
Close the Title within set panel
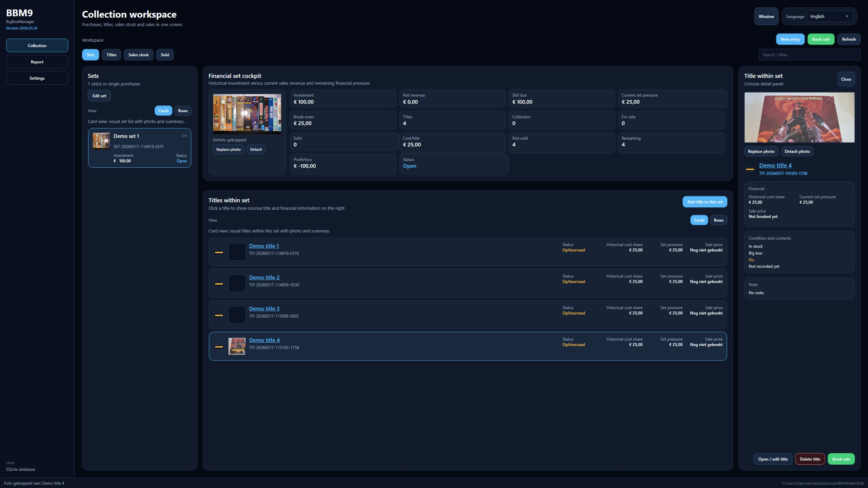[846, 79]
